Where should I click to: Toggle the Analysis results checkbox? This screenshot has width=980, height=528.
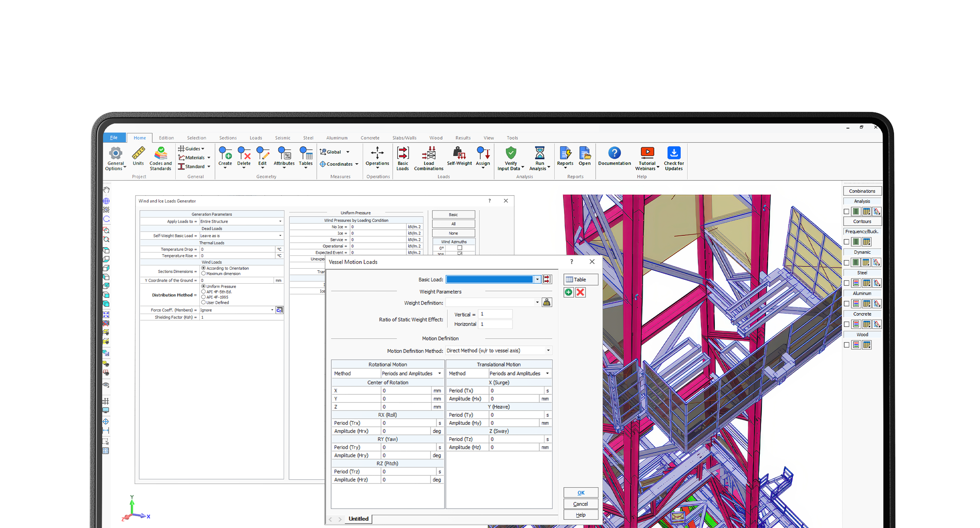click(847, 211)
